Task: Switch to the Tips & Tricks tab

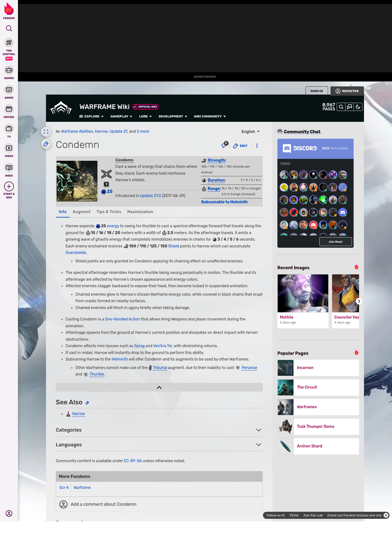Action: [x=109, y=212]
